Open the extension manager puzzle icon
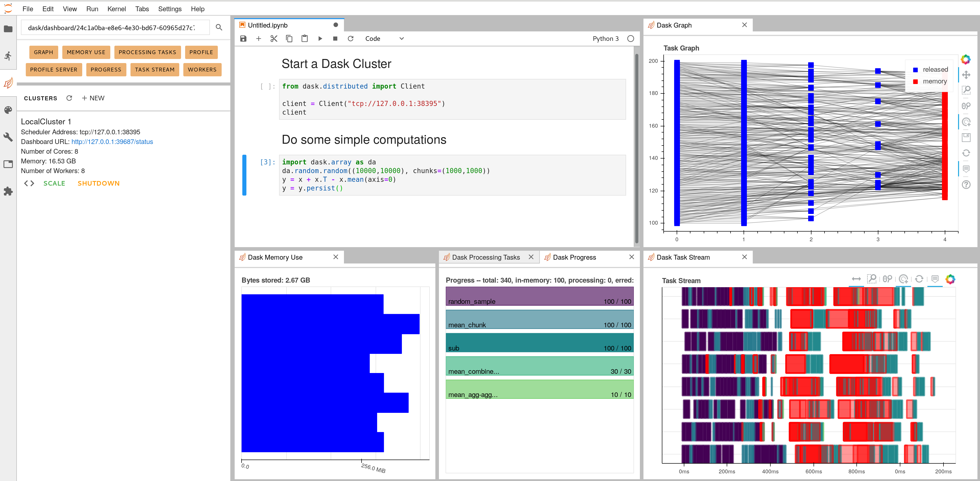Viewport: 980px width, 481px height. (8, 191)
